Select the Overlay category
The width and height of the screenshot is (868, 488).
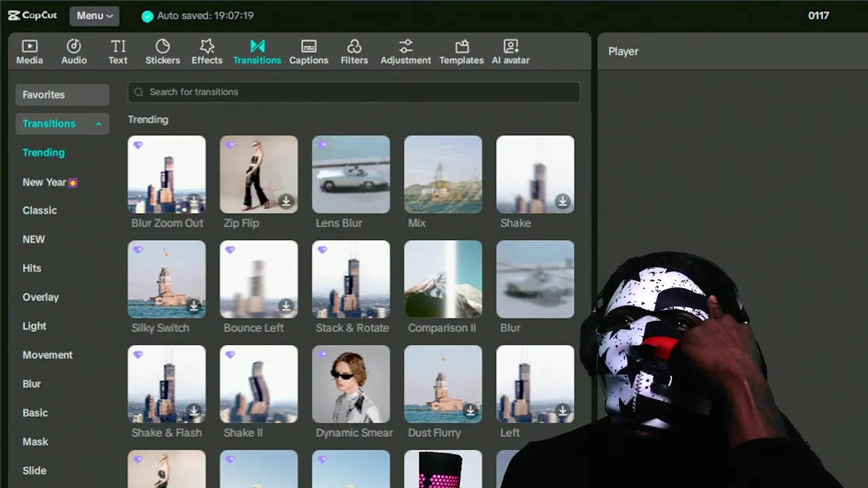pos(41,297)
